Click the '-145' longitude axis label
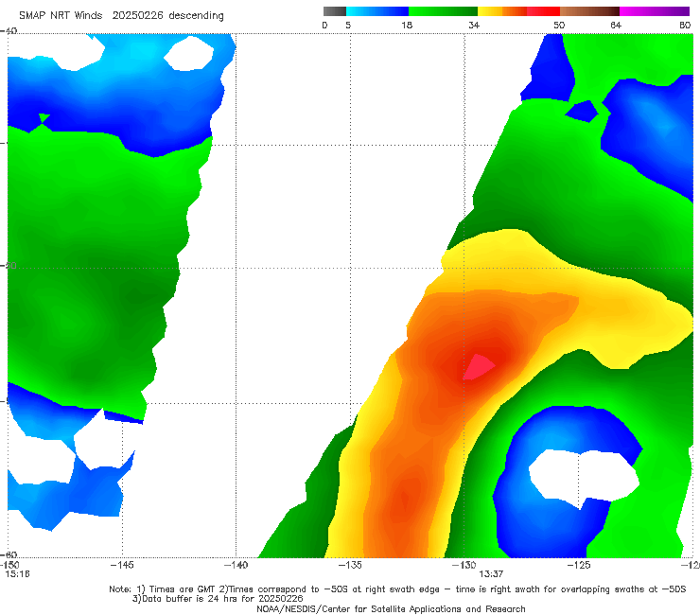 click(x=122, y=565)
